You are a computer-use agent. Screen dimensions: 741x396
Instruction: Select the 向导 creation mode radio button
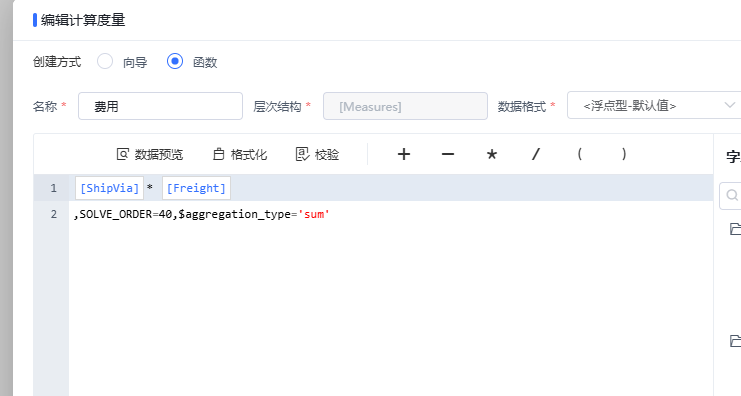click(x=105, y=61)
